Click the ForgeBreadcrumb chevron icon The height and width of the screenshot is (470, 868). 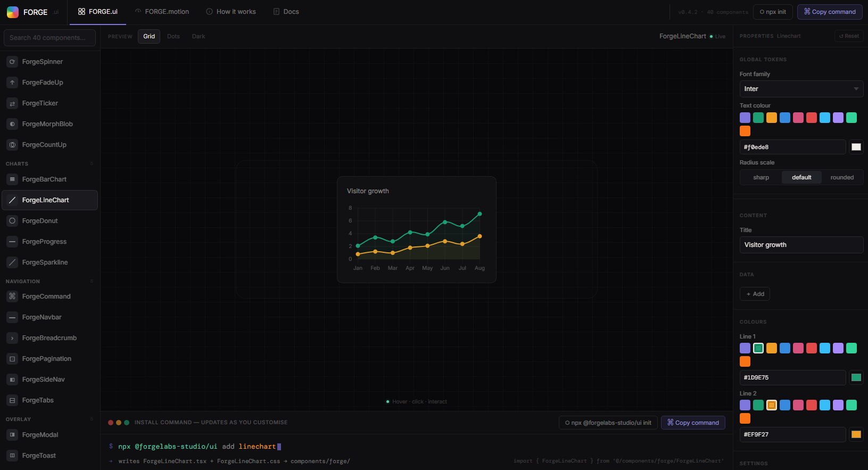point(12,338)
